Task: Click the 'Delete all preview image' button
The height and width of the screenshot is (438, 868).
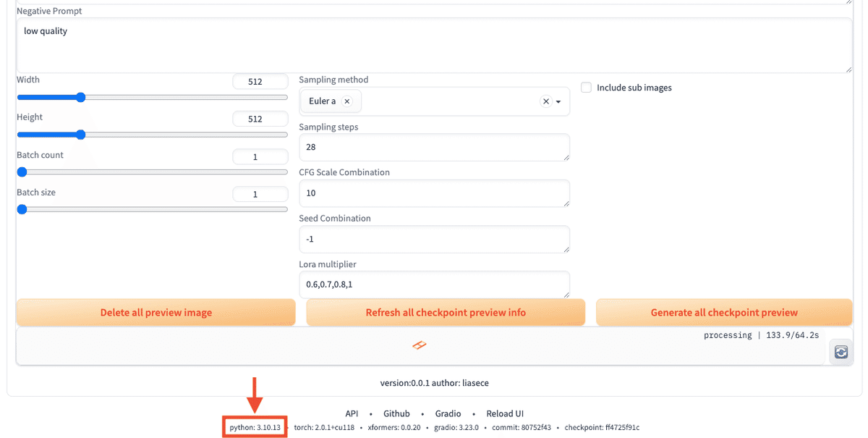Action: tap(155, 312)
